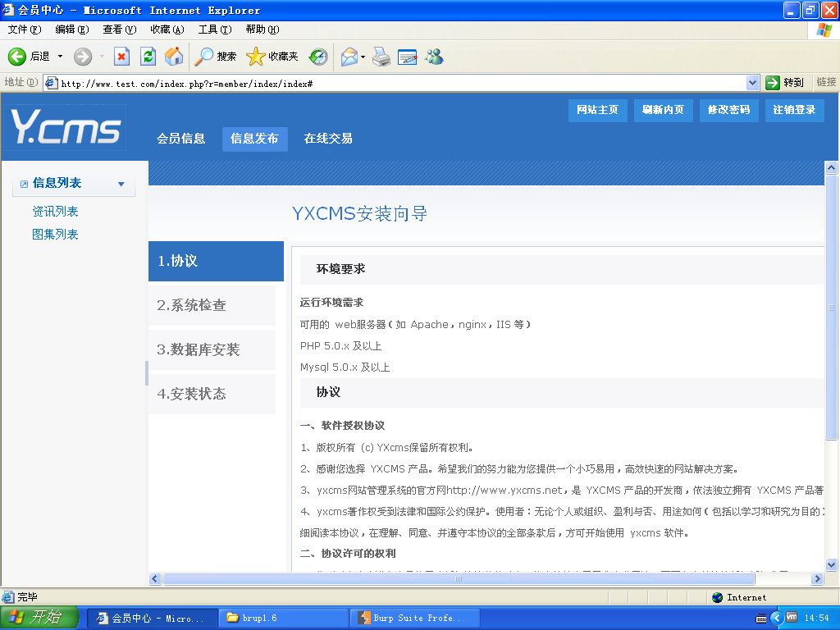Image resolution: width=840 pixels, height=630 pixels.
Task: Open the Mail envelope toolbar icon
Action: click(349, 57)
